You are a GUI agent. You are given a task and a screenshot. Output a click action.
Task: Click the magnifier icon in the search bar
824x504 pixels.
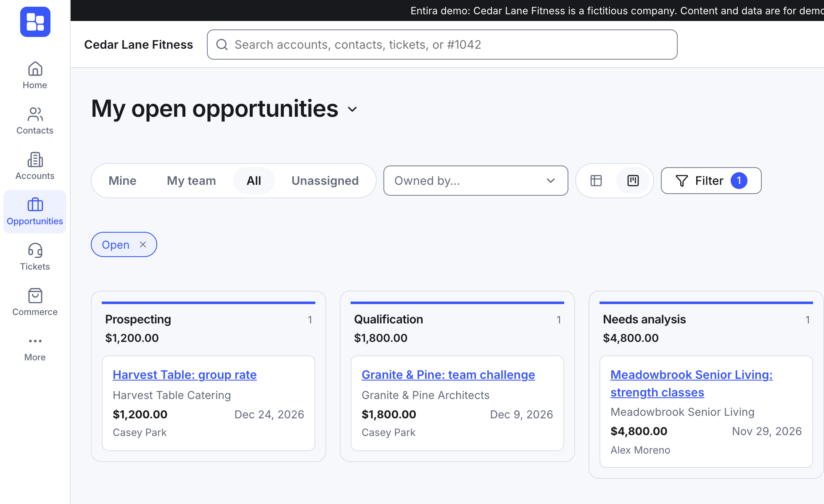(222, 45)
